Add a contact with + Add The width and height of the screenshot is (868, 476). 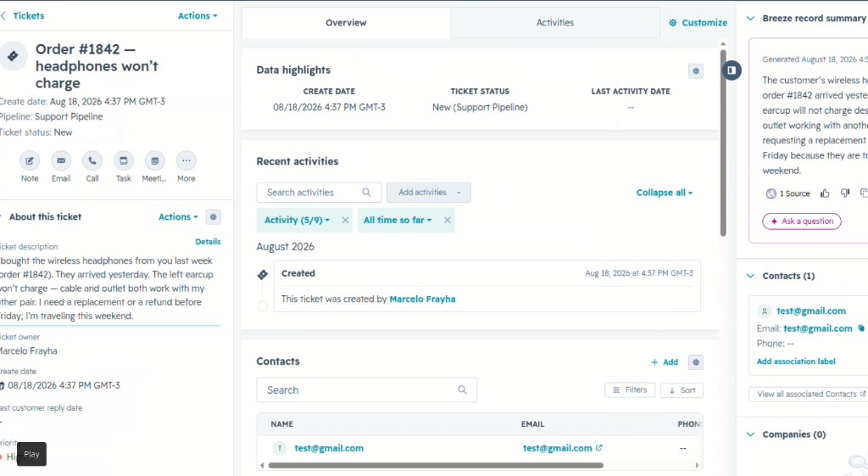point(665,361)
